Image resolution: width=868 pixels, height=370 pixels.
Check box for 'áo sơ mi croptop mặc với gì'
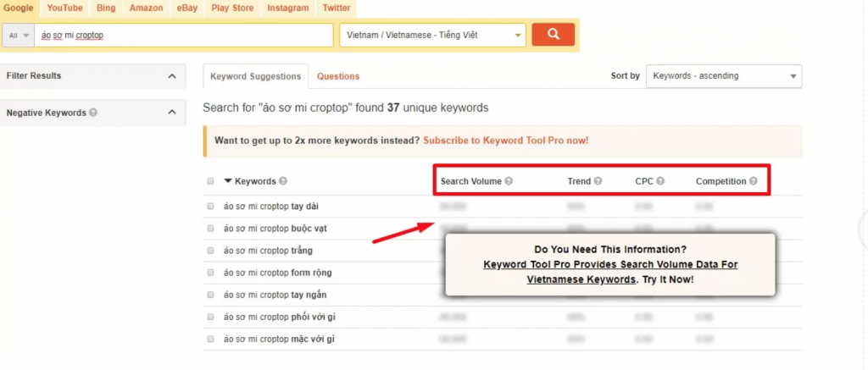[210, 339]
